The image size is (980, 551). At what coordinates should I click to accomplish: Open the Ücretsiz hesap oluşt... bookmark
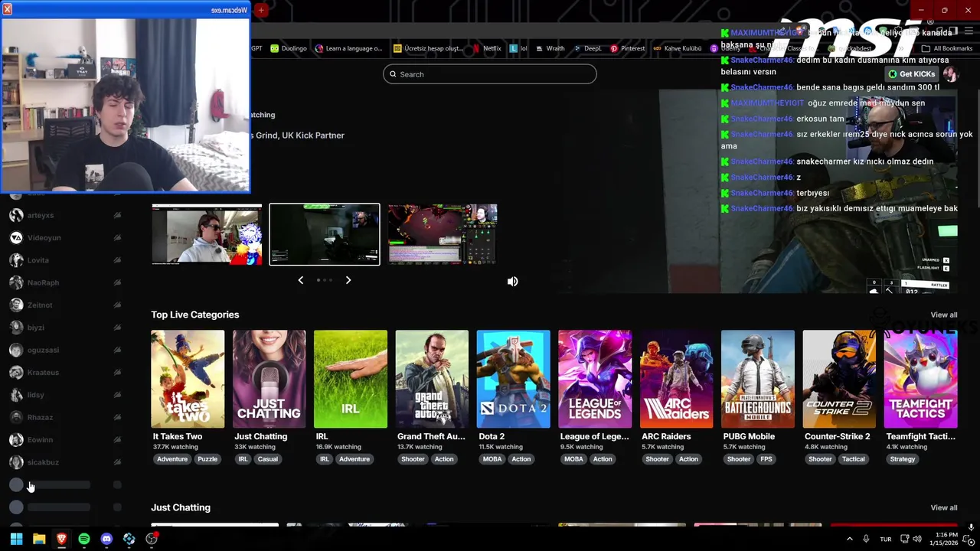428,48
